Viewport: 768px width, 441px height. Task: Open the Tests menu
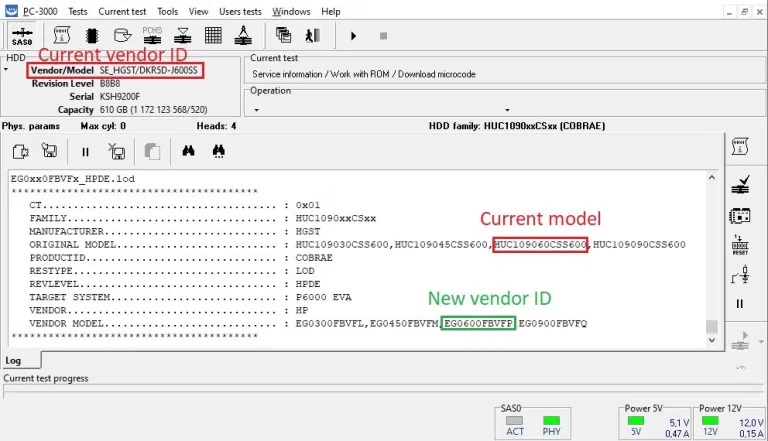point(77,11)
